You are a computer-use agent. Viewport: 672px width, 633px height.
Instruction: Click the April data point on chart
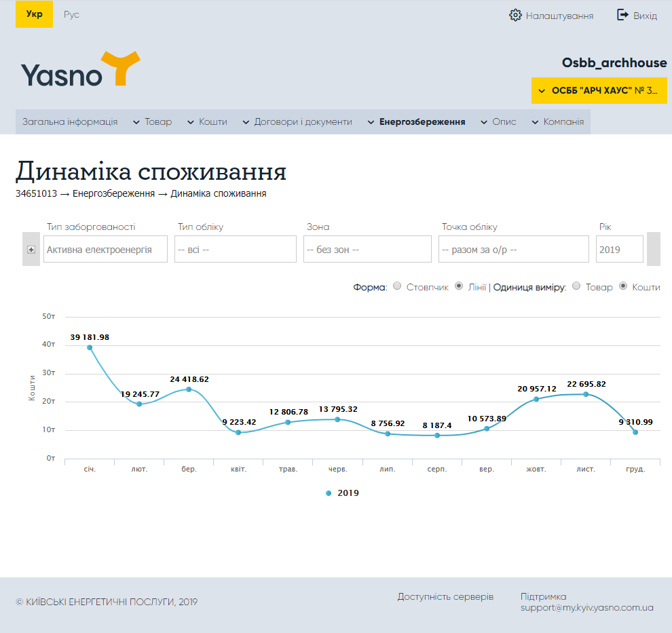pyautogui.click(x=238, y=432)
